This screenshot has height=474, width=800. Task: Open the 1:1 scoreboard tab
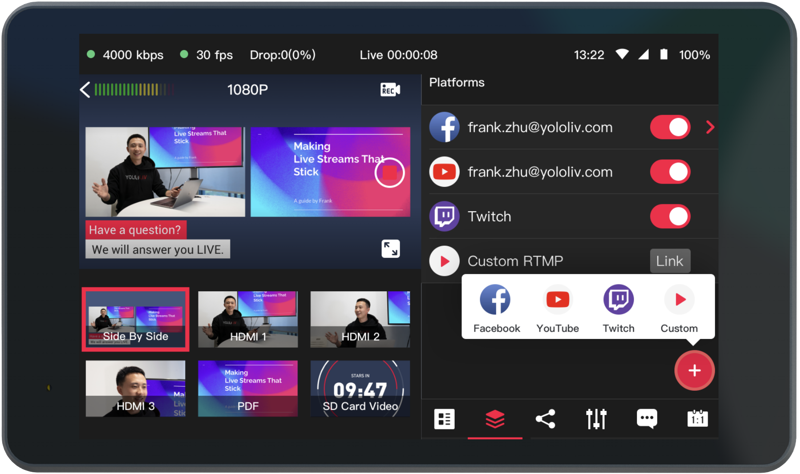pyautogui.click(x=697, y=419)
